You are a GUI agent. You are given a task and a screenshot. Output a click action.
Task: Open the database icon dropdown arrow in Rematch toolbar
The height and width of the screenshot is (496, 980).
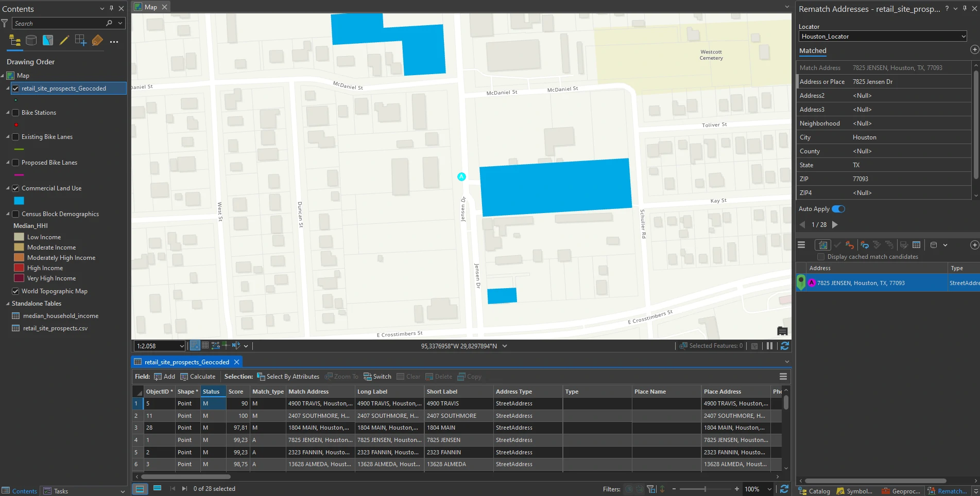click(x=945, y=245)
